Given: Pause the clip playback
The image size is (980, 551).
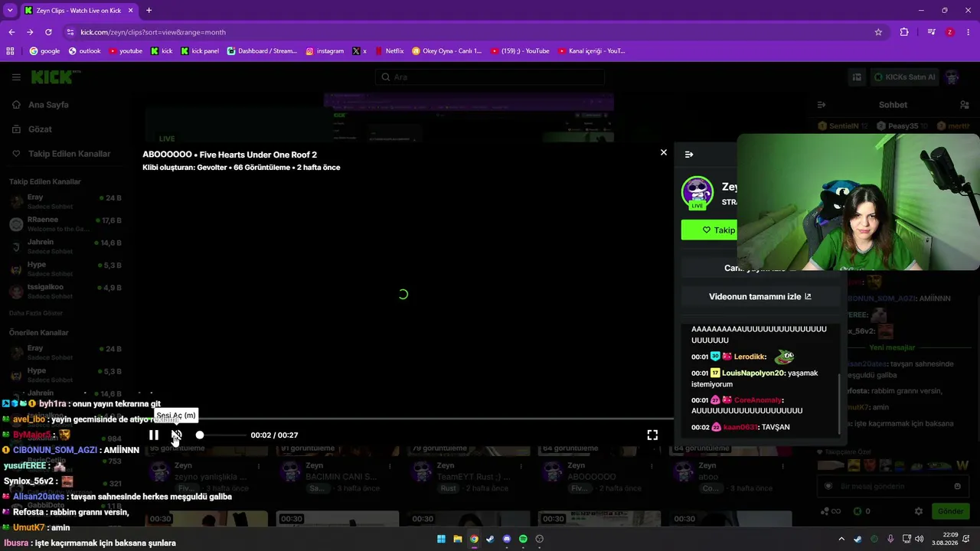Looking at the screenshot, I should coord(154,435).
